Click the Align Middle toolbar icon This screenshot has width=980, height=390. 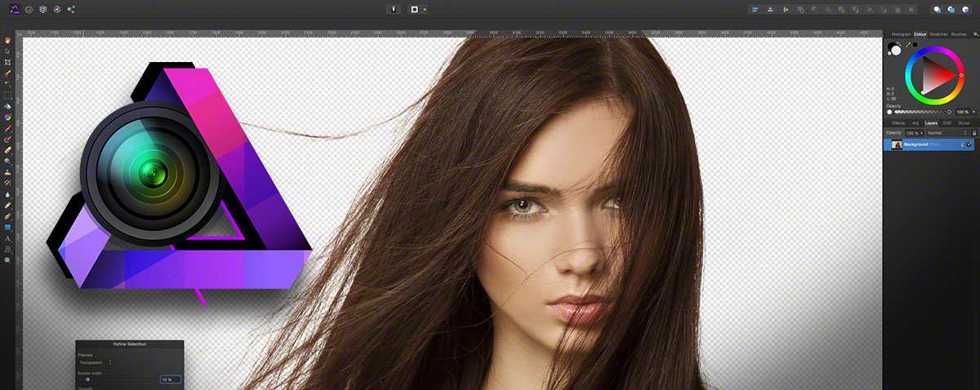pos(786,9)
